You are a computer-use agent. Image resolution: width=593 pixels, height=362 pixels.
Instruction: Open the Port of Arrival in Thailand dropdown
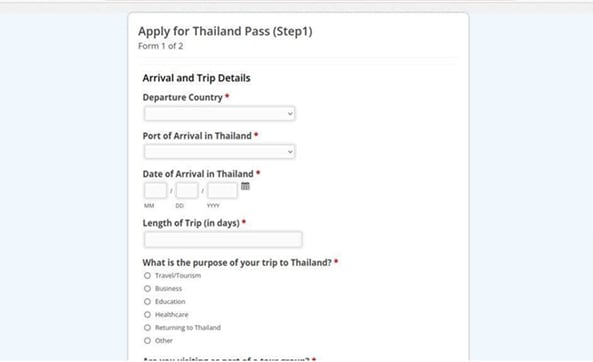coord(219,152)
